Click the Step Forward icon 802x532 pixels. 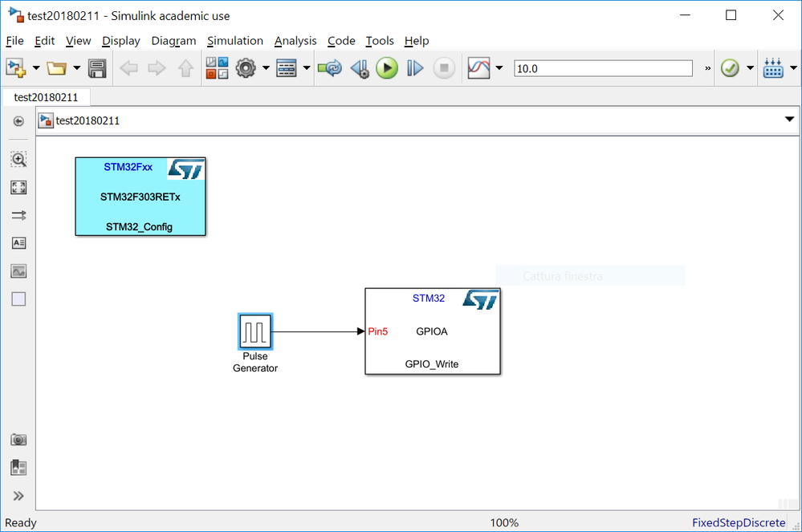[415, 68]
